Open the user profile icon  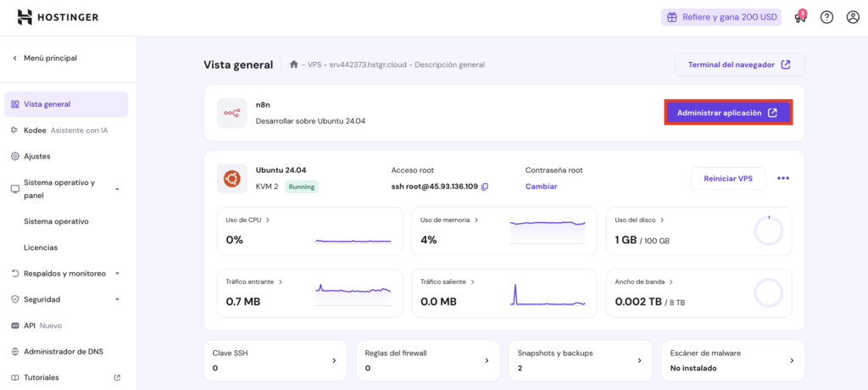click(853, 17)
